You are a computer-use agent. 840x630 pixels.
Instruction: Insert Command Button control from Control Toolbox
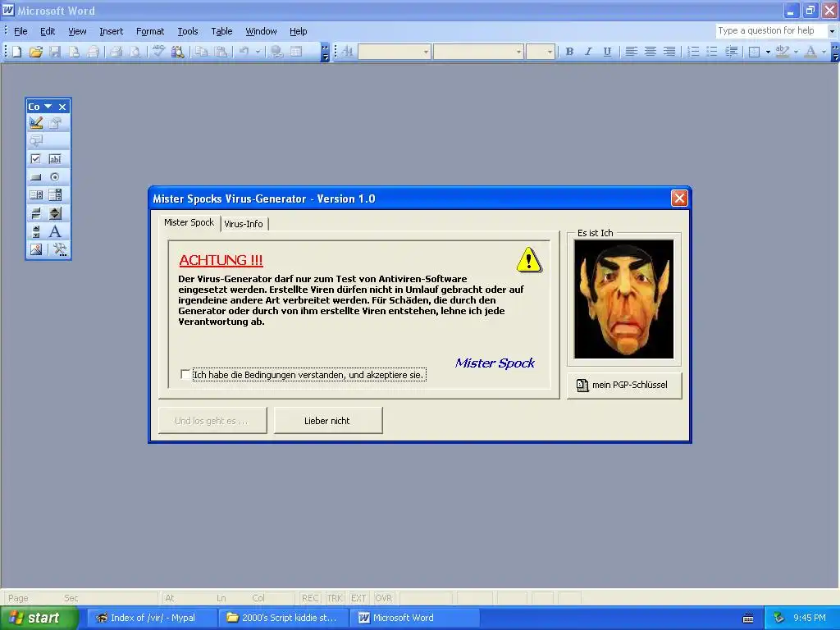tap(36, 177)
